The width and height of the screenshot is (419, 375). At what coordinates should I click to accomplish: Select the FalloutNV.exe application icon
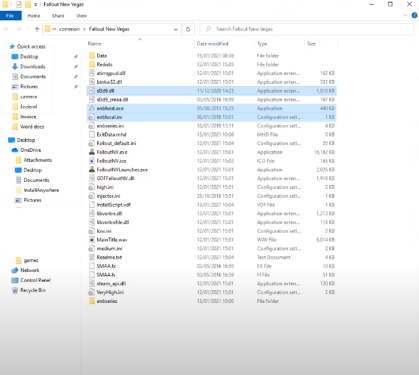click(92, 152)
